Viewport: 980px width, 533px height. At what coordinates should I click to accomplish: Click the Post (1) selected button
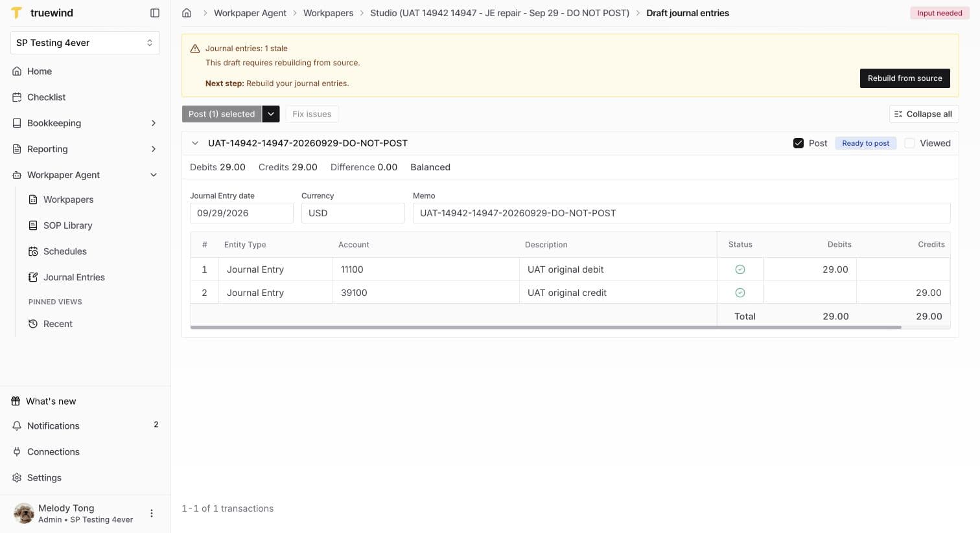[x=222, y=114]
